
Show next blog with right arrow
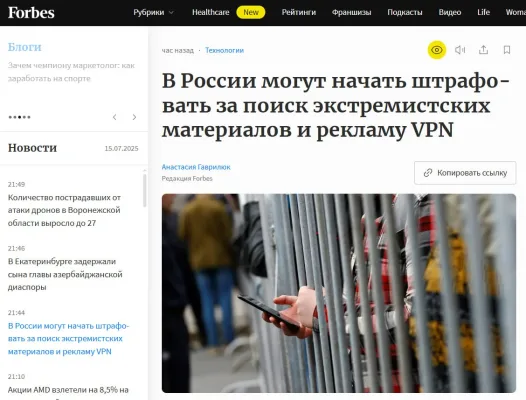[134, 117]
